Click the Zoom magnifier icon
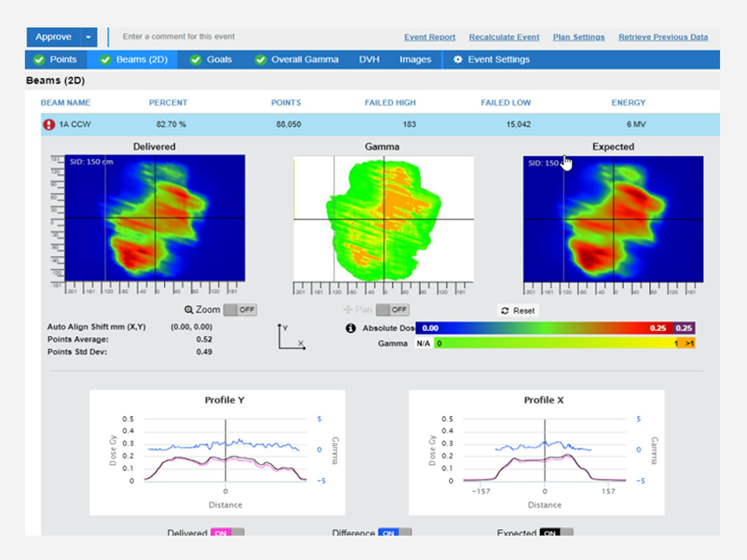The height and width of the screenshot is (560, 747). 189,310
